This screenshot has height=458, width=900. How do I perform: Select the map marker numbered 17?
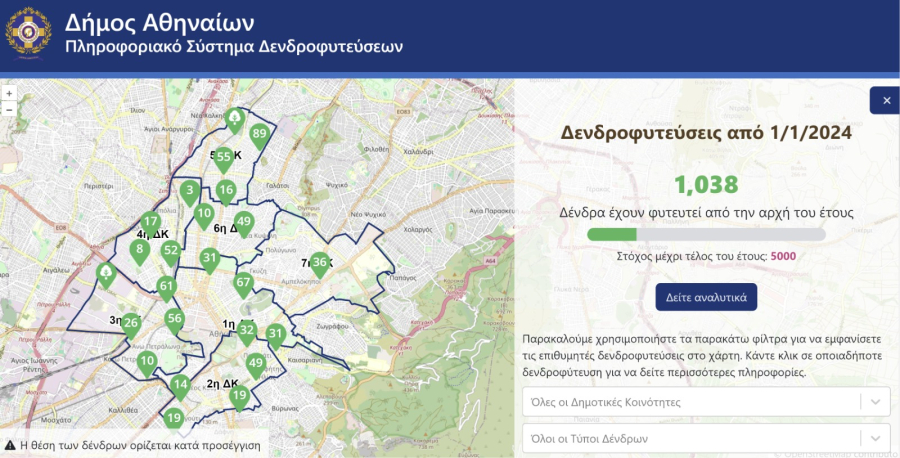(x=150, y=222)
